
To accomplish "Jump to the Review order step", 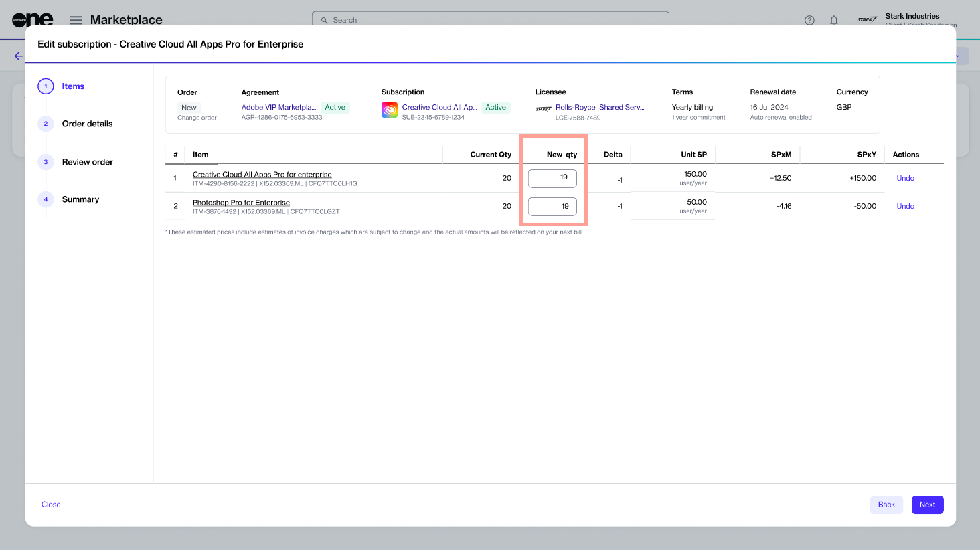I will pos(87,162).
